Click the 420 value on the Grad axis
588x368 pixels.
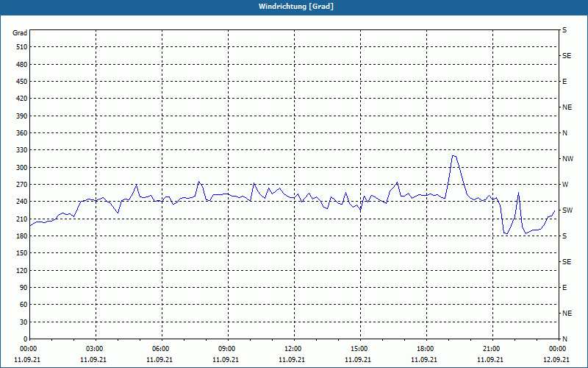(x=22, y=99)
